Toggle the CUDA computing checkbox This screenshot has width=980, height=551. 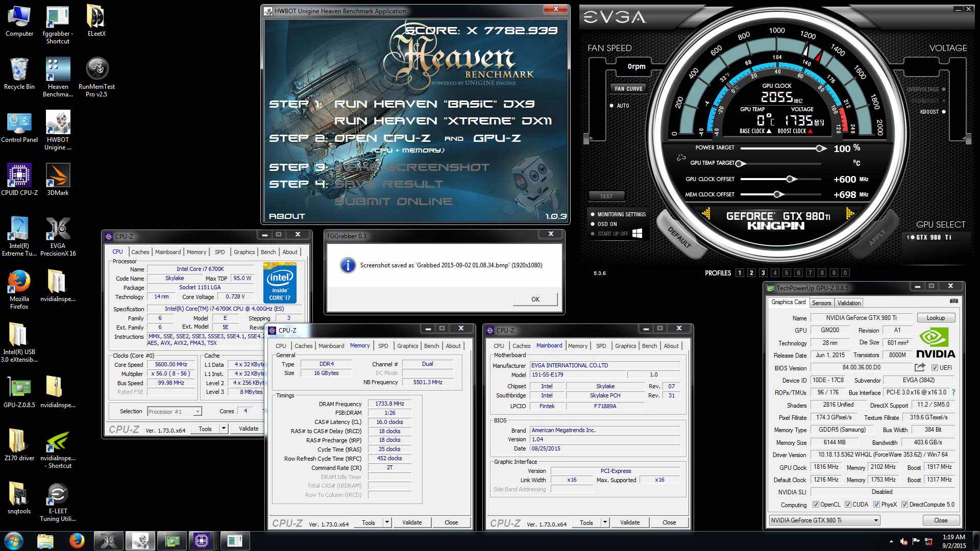(x=848, y=505)
